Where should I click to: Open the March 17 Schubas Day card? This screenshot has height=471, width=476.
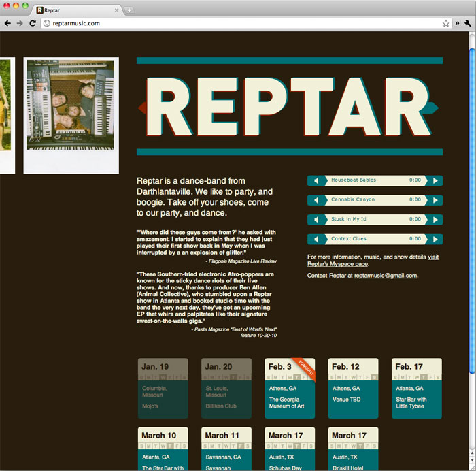coord(290,449)
